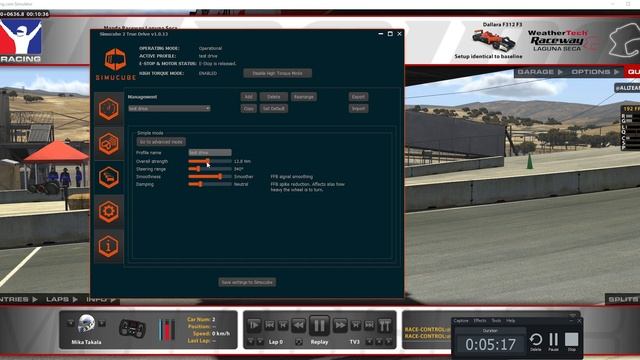
Task: Expand the INFO panel
Action: click(101, 299)
